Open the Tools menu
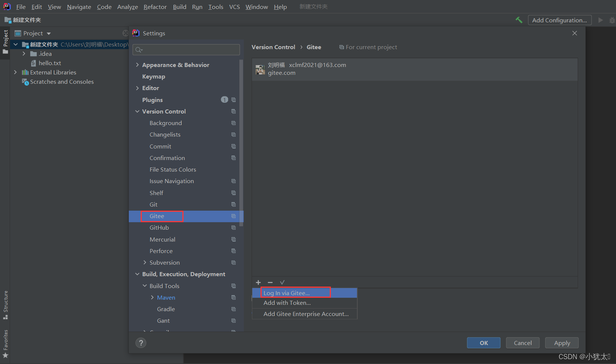Image resolution: width=616 pixels, height=364 pixels. [x=216, y=7]
